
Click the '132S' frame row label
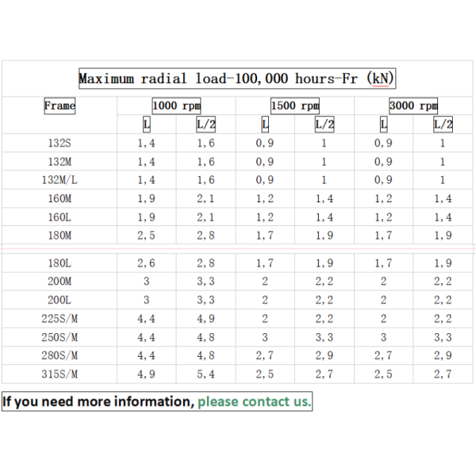(59, 143)
